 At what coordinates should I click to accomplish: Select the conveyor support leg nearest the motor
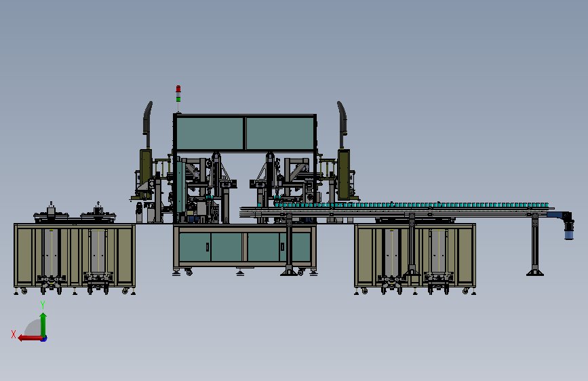535,245
